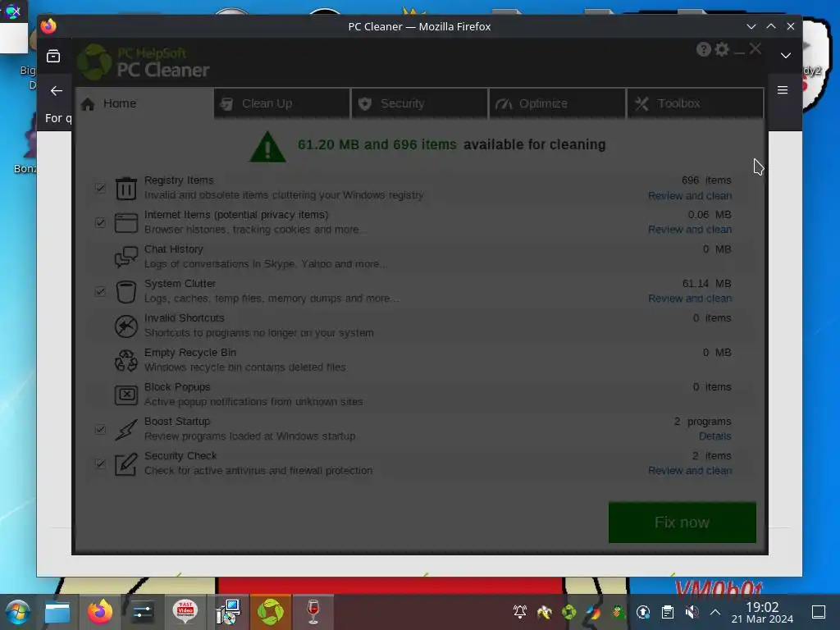Click the Block Popups icon
The width and height of the screenshot is (840, 630).
click(x=126, y=395)
